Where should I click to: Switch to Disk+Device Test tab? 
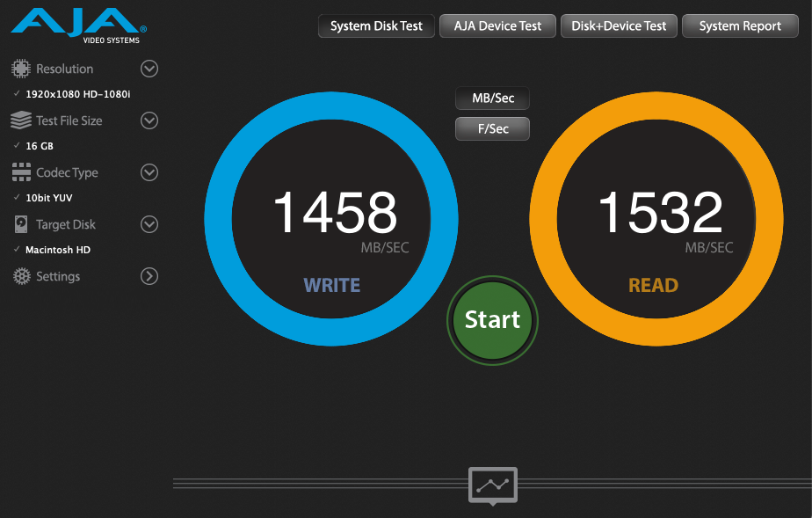(619, 26)
